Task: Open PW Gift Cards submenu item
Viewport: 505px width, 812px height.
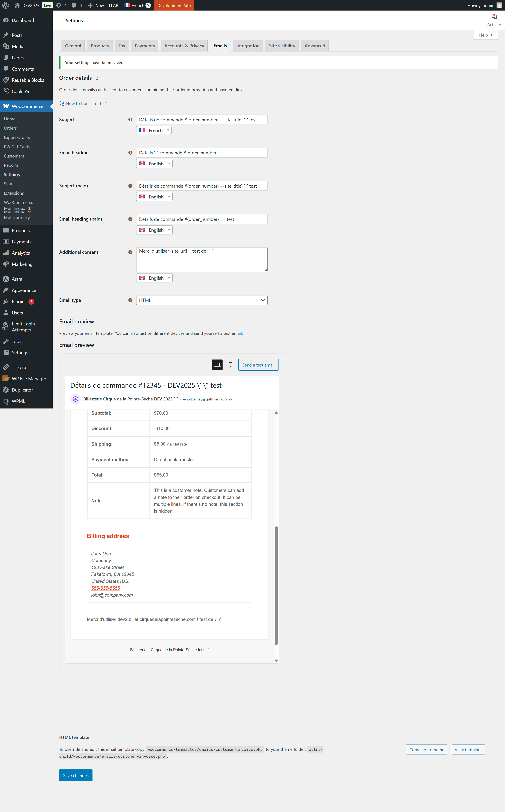Action: click(x=17, y=147)
